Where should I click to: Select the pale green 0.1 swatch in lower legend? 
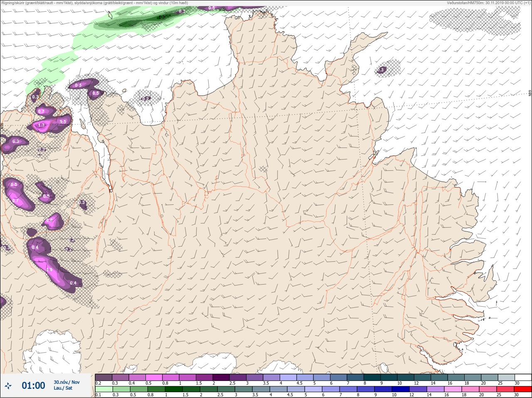tap(104, 389)
